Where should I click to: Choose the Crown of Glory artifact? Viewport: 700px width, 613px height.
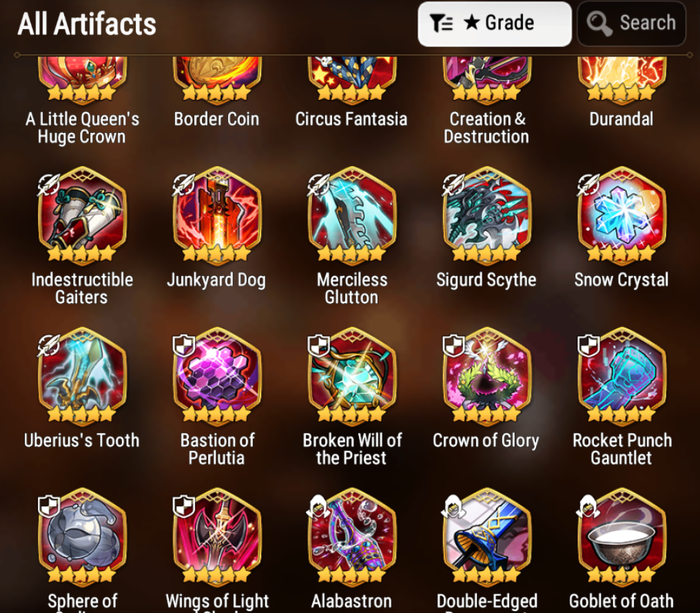(486, 375)
